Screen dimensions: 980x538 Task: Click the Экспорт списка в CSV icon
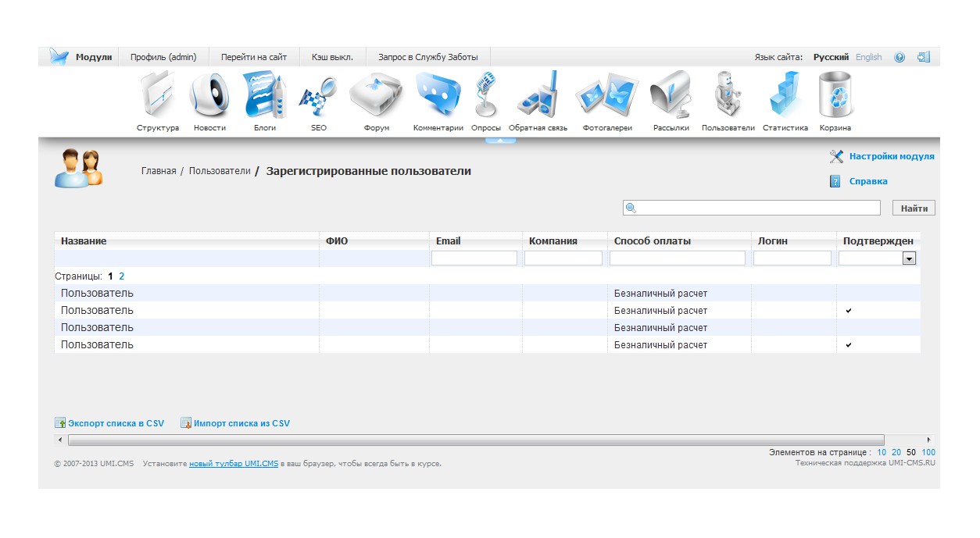coord(59,423)
